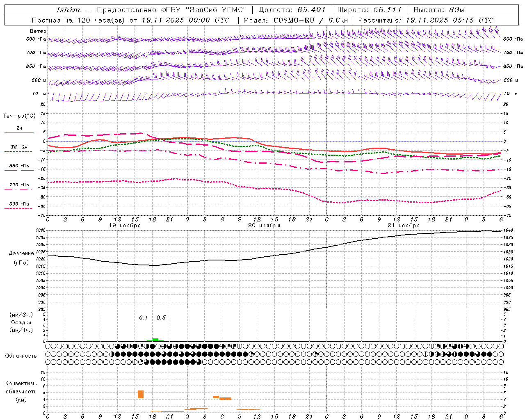Click the "0.1" precipitation amount value
The width and height of the screenshot is (525, 420).
coord(143,318)
